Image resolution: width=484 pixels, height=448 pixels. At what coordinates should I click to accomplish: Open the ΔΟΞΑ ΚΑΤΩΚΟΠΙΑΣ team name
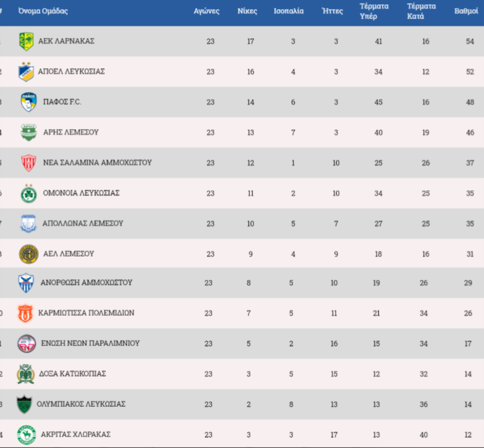73,374
